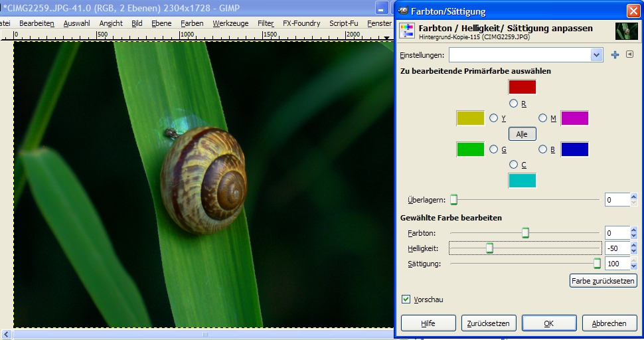Select the C cyan primary radio button
Viewport: 644px width, 340px height.
click(513, 164)
